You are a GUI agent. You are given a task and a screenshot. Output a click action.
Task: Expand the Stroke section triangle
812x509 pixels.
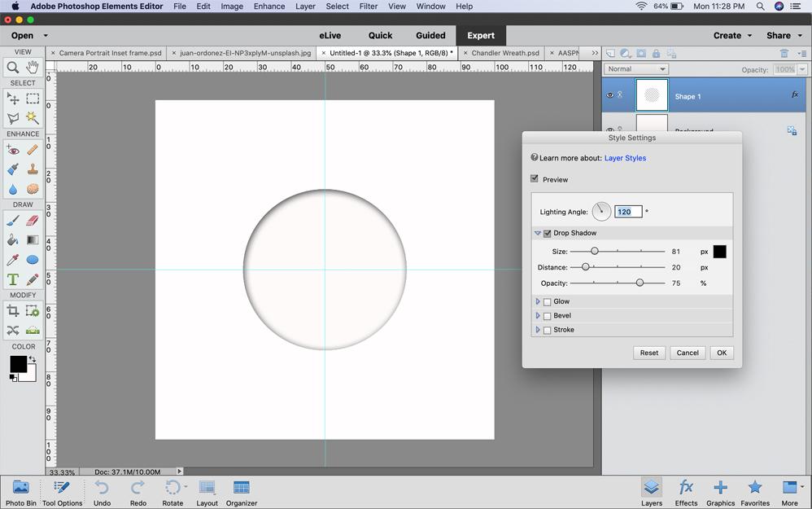[538, 330]
